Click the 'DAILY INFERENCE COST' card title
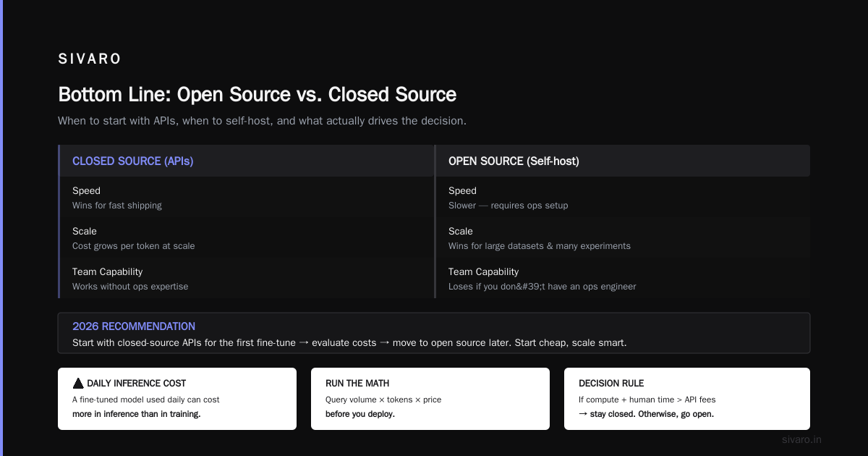The width and height of the screenshot is (868, 456). coord(136,384)
